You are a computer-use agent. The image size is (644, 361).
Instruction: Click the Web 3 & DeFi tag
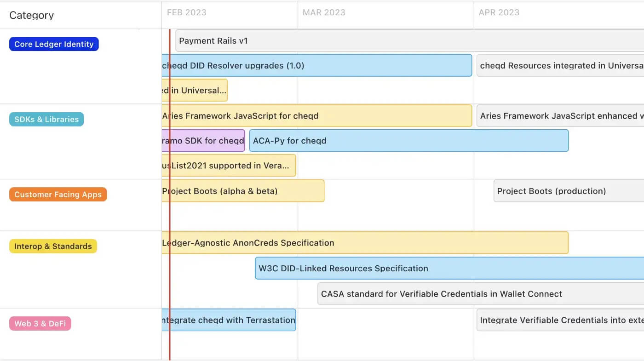click(x=40, y=324)
